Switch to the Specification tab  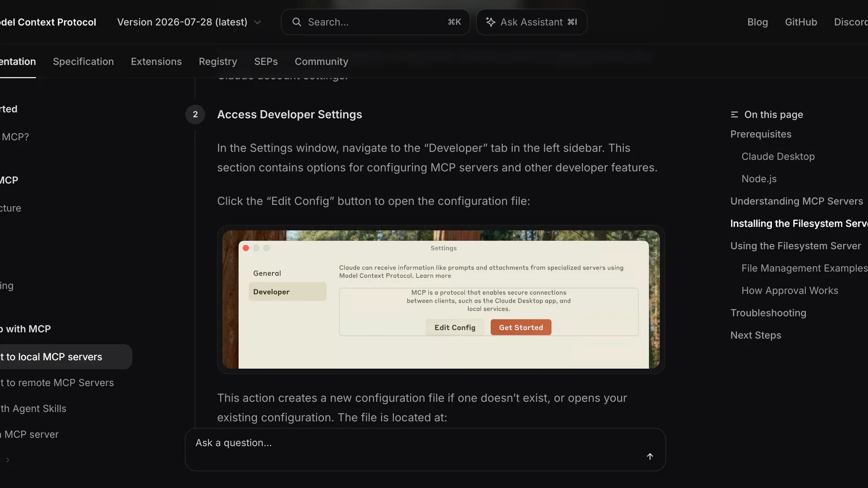coord(84,62)
